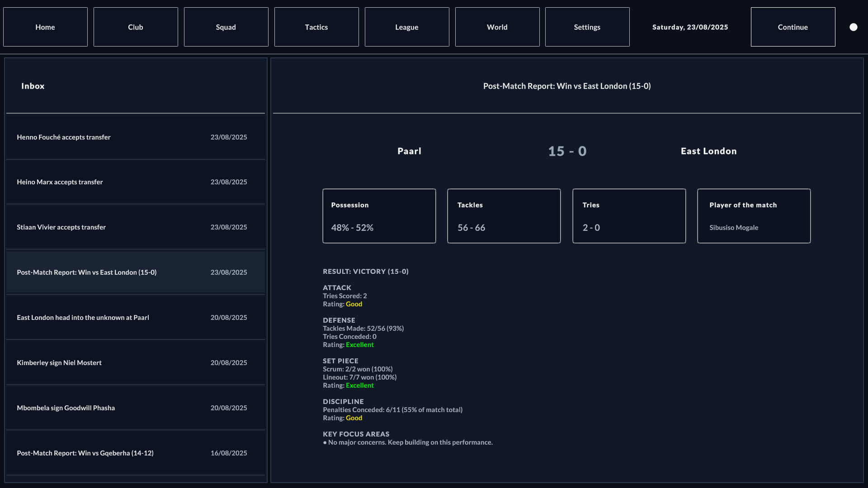Open 'Mbombela sign Goodwill Phasha' message
The width and height of the screenshot is (868, 488).
pos(135,408)
